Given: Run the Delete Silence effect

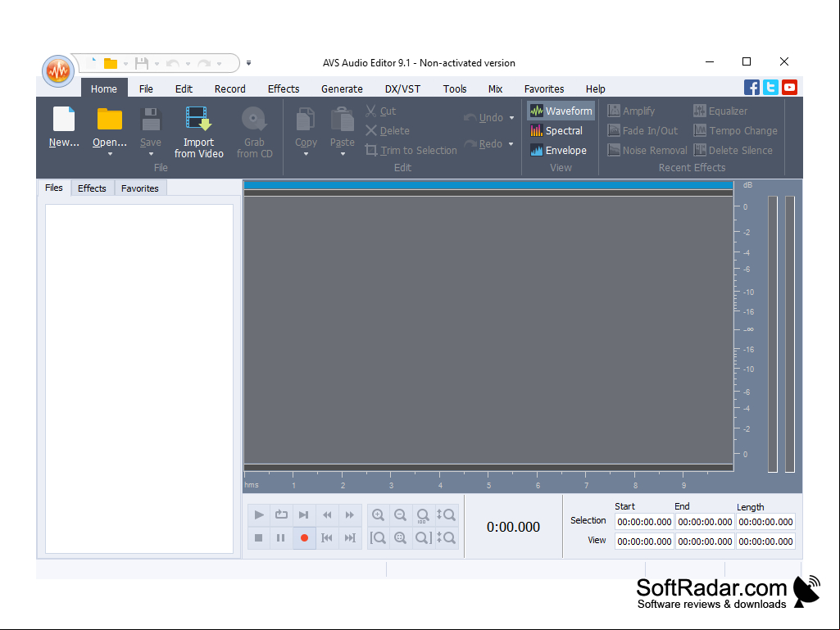Looking at the screenshot, I should 733,151.
